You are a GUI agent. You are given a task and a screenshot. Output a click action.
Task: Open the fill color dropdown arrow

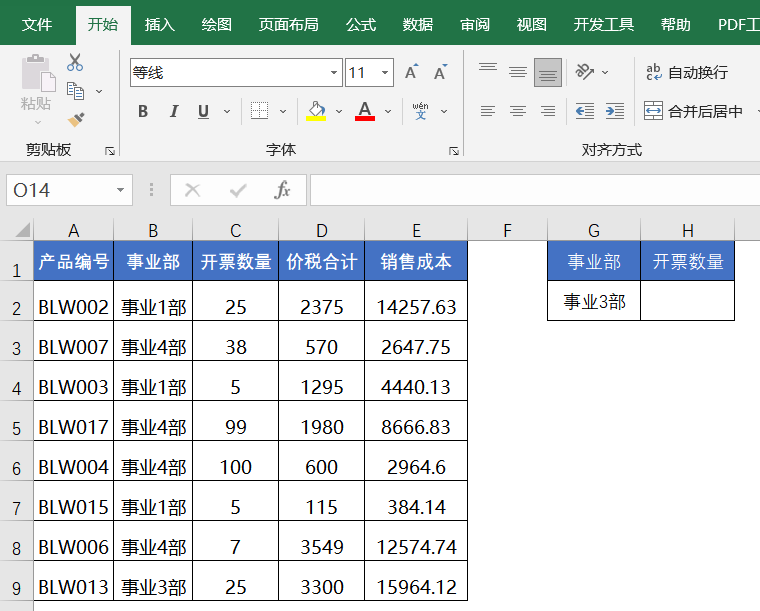click(x=339, y=111)
